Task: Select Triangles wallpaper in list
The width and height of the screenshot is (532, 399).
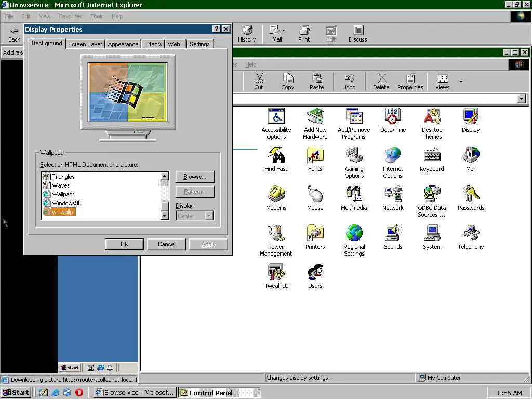Action: pyautogui.click(x=59, y=177)
